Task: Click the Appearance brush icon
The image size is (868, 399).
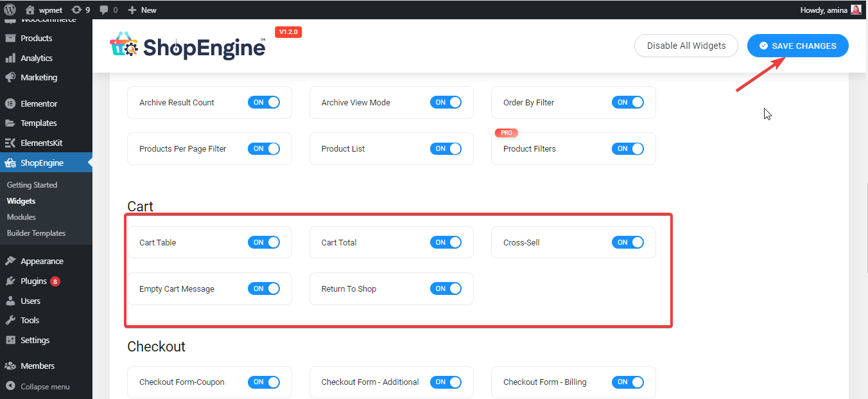Action: (10, 261)
